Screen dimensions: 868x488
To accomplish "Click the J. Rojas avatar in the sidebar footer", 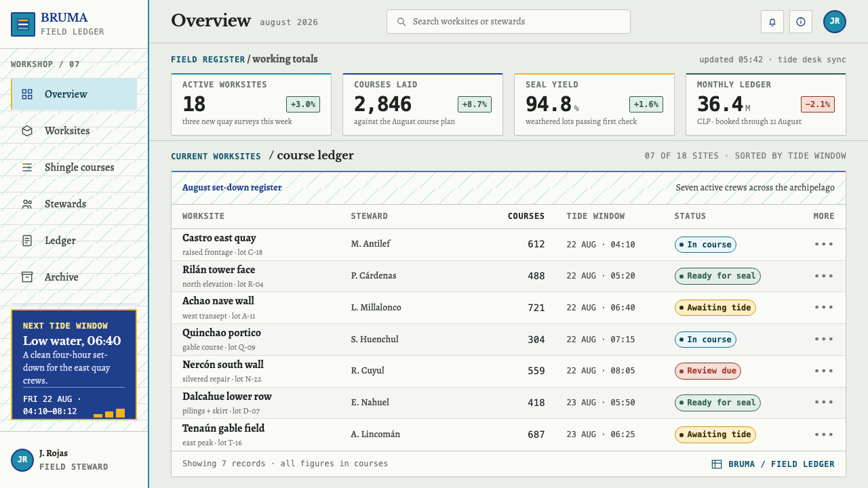I will (22, 460).
